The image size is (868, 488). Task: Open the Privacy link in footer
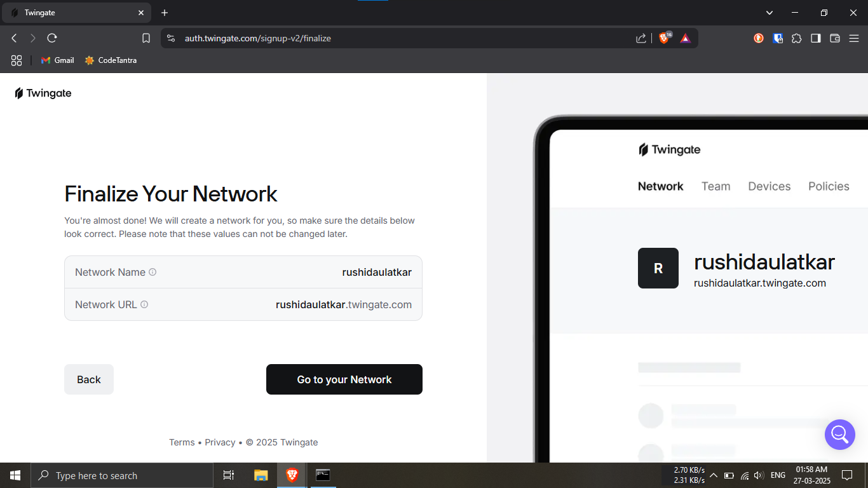pyautogui.click(x=220, y=442)
